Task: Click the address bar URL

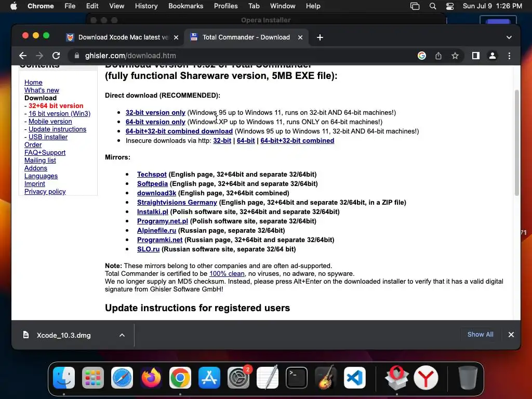Action: [130, 56]
